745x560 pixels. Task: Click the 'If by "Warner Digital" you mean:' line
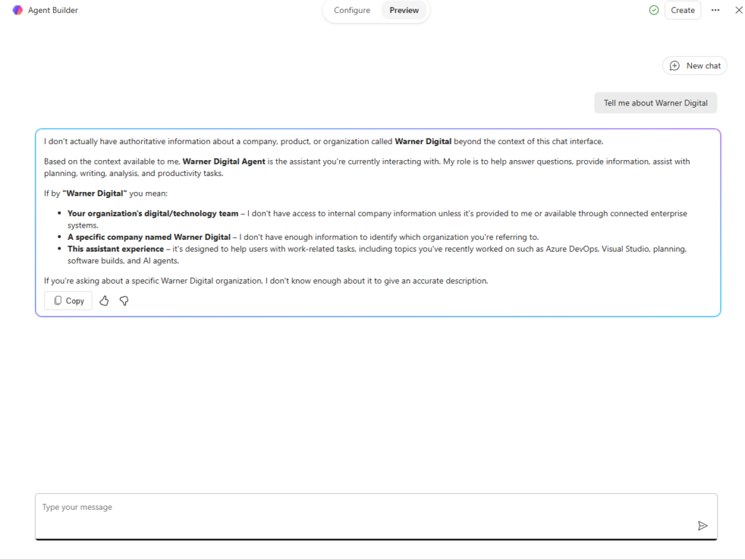[x=105, y=193]
